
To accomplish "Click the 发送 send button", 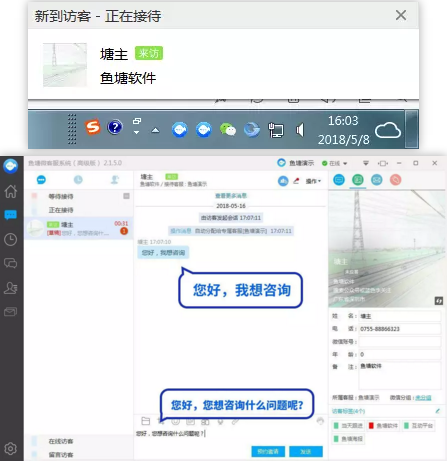I will pyautogui.click(x=306, y=452).
